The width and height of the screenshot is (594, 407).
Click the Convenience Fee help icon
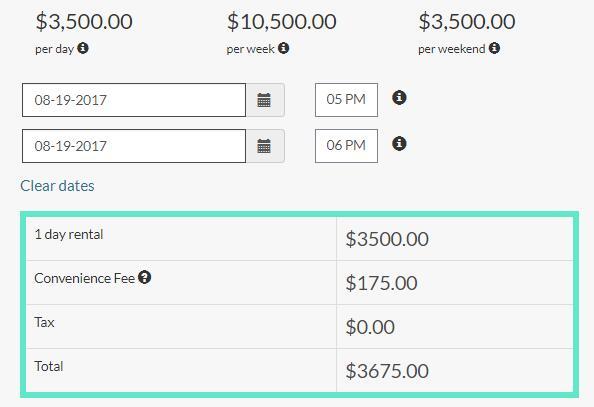pos(144,277)
